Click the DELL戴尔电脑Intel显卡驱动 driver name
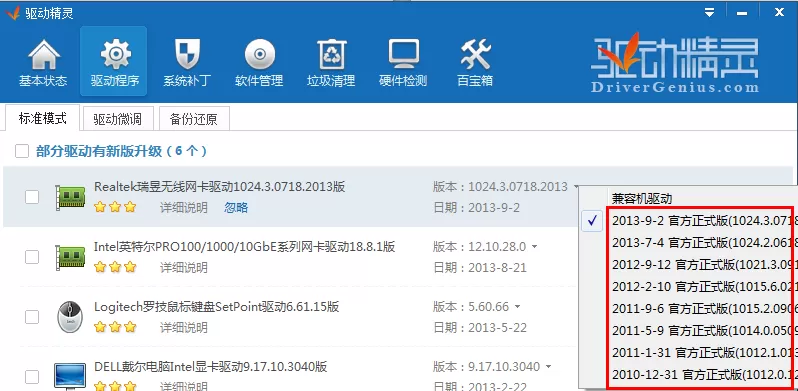Viewport: 798px width, 391px height. (x=211, y=367)
